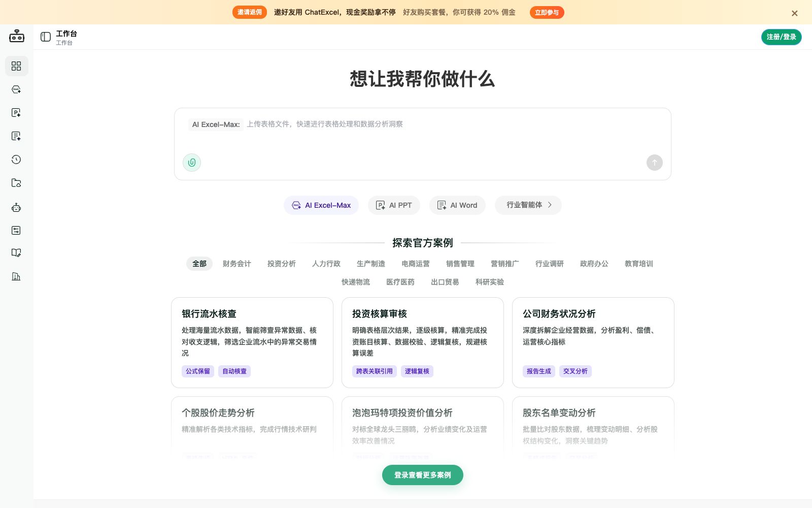Image resolution: width=812 pixels, height=508 pixels.
Task: Select the 行业调研 category tab
Action: [550, 264]
